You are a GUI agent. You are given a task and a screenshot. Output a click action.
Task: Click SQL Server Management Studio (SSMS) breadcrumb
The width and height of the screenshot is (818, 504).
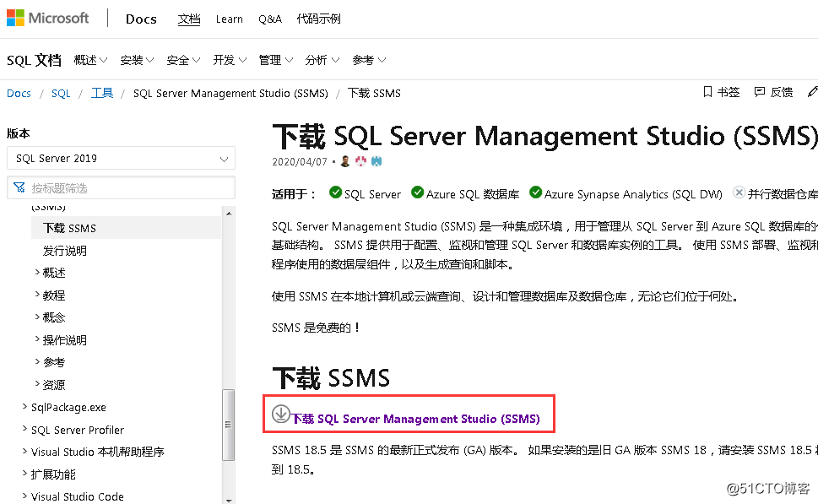tap(230, 94)
